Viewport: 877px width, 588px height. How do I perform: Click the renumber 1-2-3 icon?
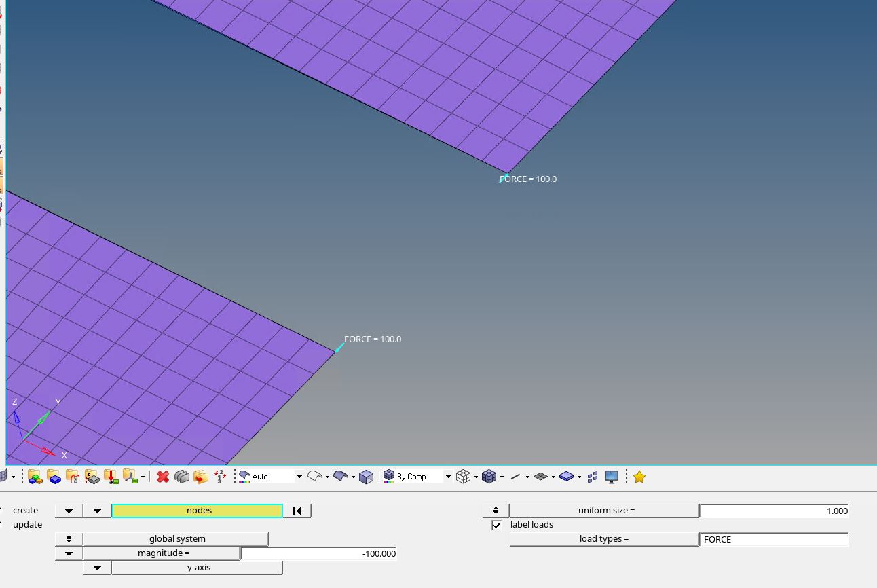[x=220, y=477]
